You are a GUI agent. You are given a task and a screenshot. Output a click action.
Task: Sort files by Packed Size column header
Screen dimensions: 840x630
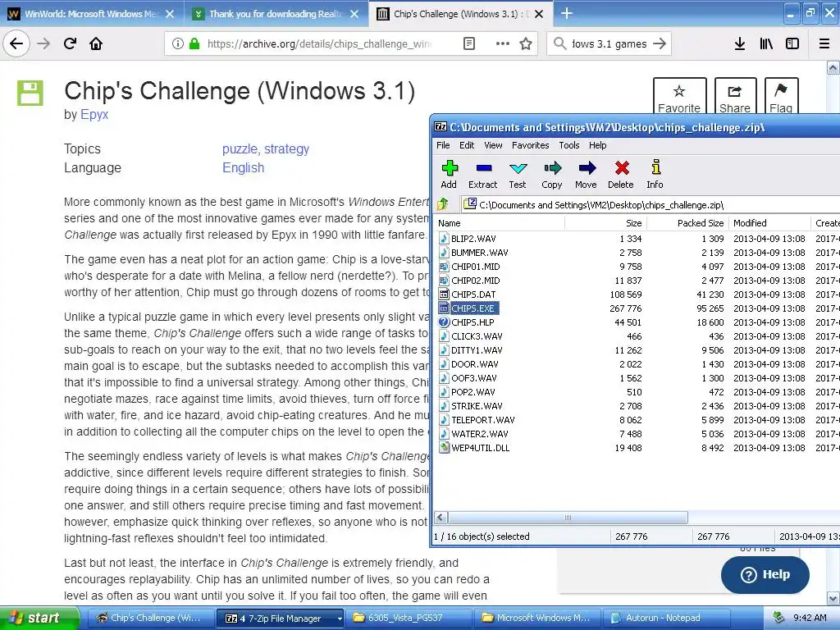[x=687, y=223]
